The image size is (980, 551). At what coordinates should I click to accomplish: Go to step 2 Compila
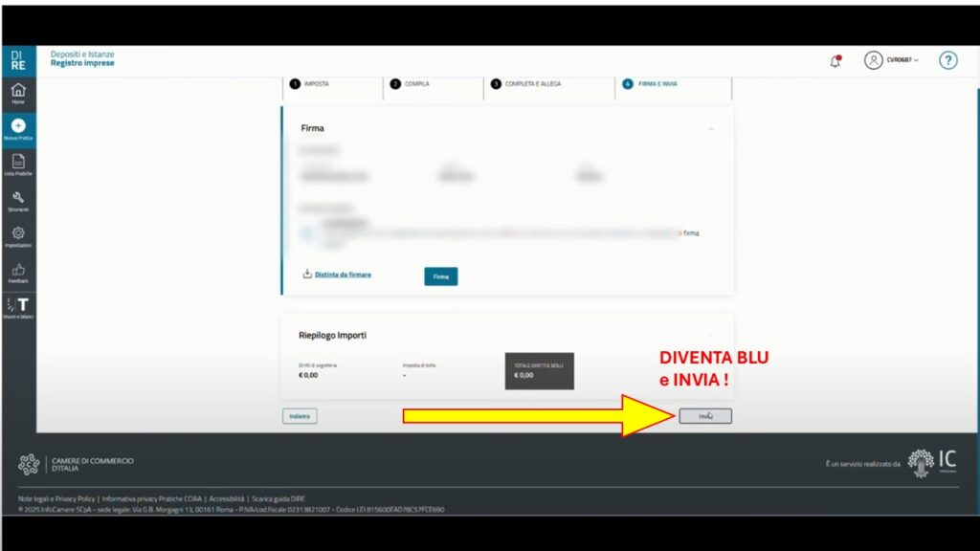tap(410, 84)
